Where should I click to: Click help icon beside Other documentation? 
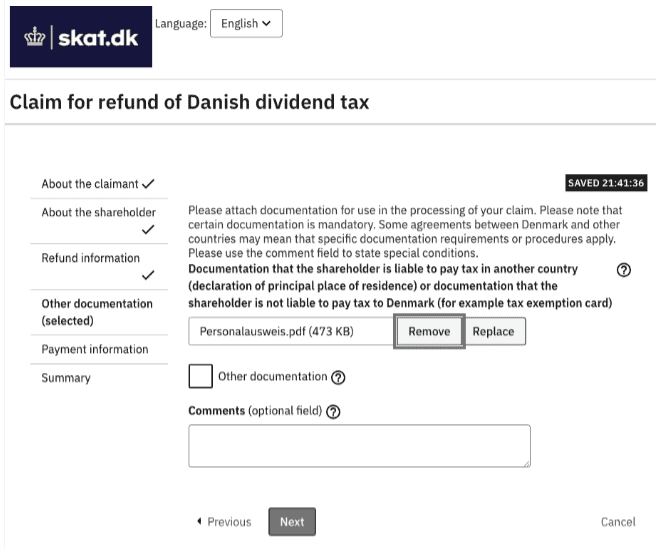point(338,377)
